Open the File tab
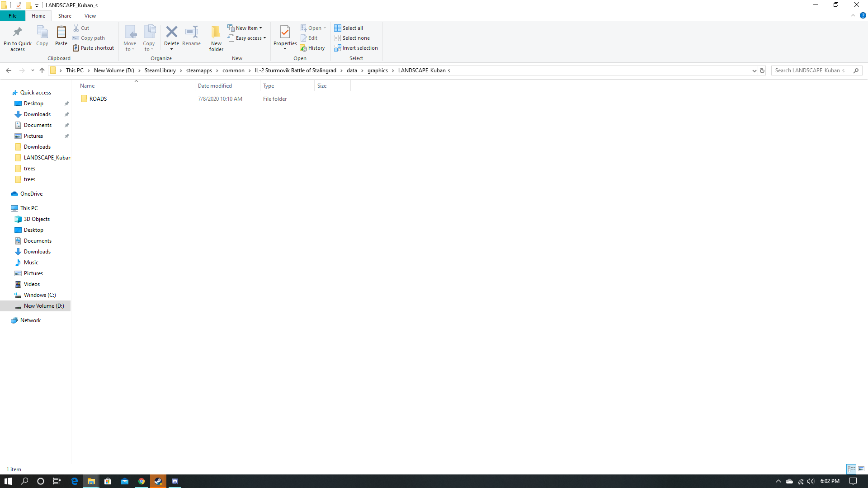This screenshot has height=488, width=868. tap(13, 16)
